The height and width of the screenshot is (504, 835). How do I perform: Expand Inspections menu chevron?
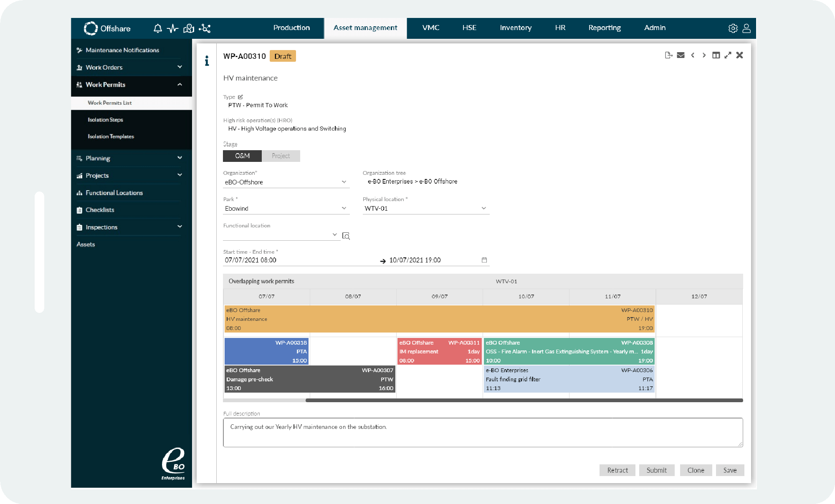tap(180, 227)
